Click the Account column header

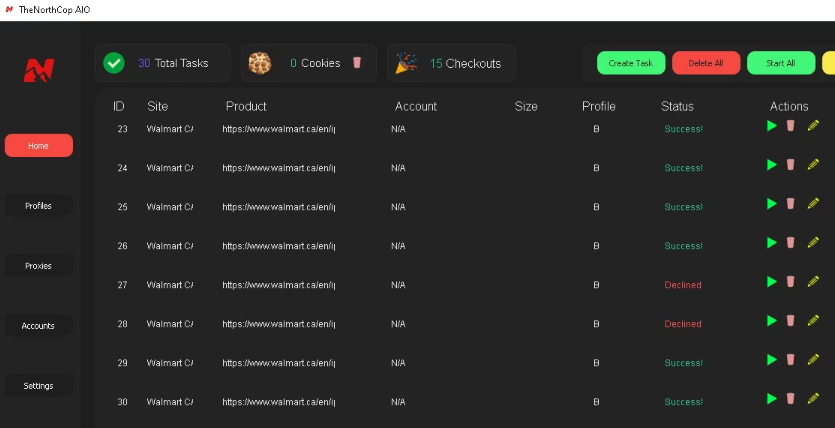point(416,106)
